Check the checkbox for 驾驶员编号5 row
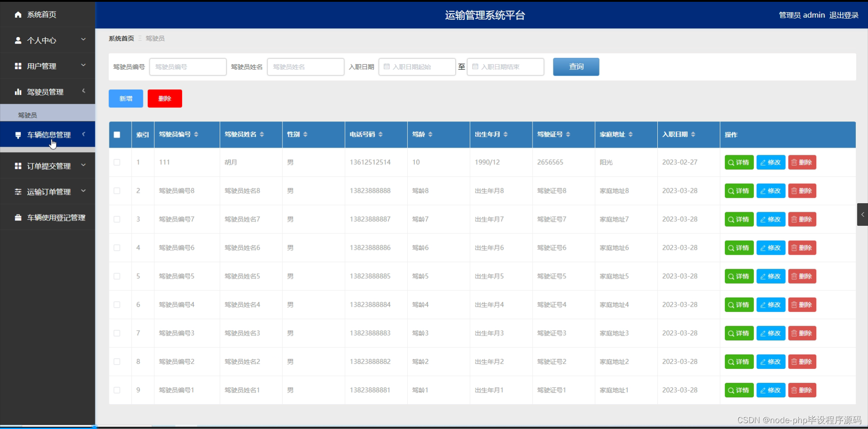This screenshot has height=429, width=868. 117,276
